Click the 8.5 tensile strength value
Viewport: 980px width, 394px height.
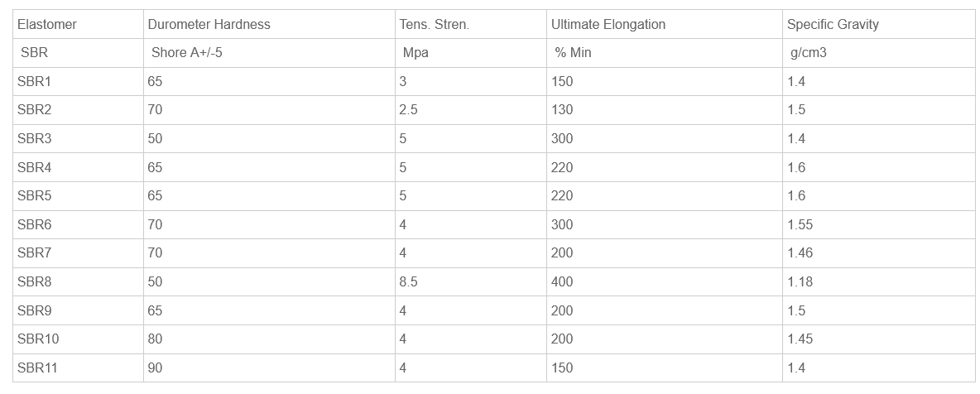tap(408, 281)
